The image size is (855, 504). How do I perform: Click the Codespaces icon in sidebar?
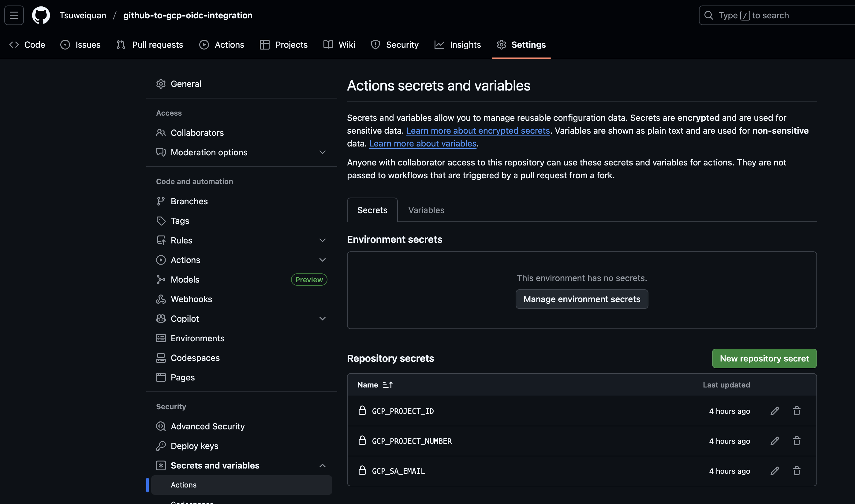[x=161, y=358]
